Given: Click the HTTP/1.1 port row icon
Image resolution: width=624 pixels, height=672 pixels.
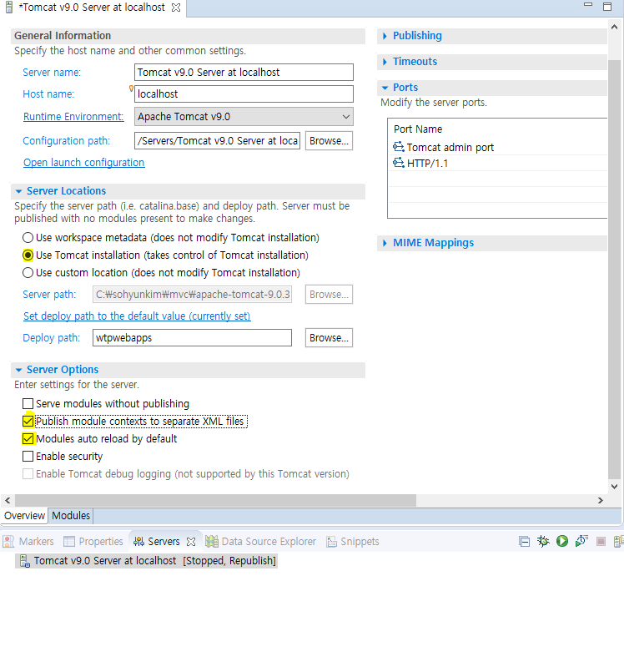Looking at the screenshot, I should pos(398,163).
